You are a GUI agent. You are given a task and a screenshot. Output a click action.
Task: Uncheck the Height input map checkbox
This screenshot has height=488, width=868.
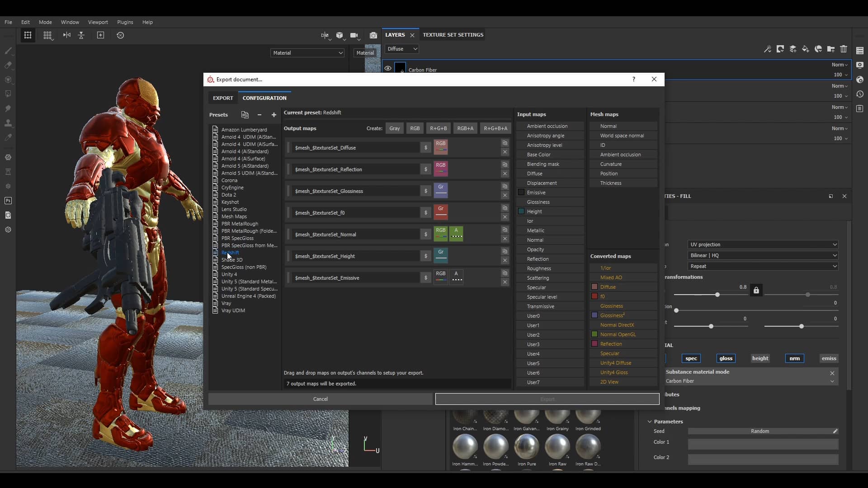[x=521, y=211]
